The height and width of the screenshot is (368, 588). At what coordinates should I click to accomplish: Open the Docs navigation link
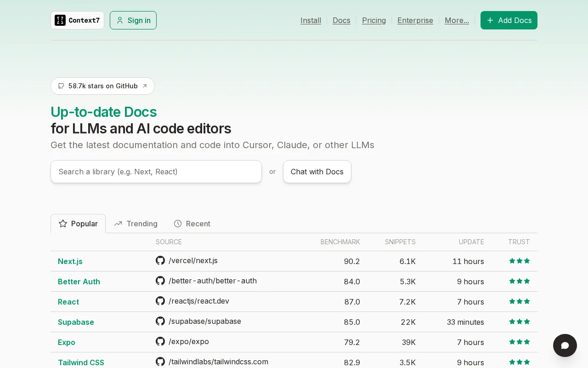(341, 20)
